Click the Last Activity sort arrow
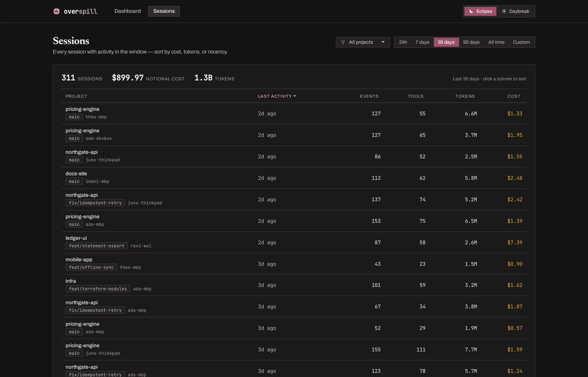 click(x=295, y=96)
